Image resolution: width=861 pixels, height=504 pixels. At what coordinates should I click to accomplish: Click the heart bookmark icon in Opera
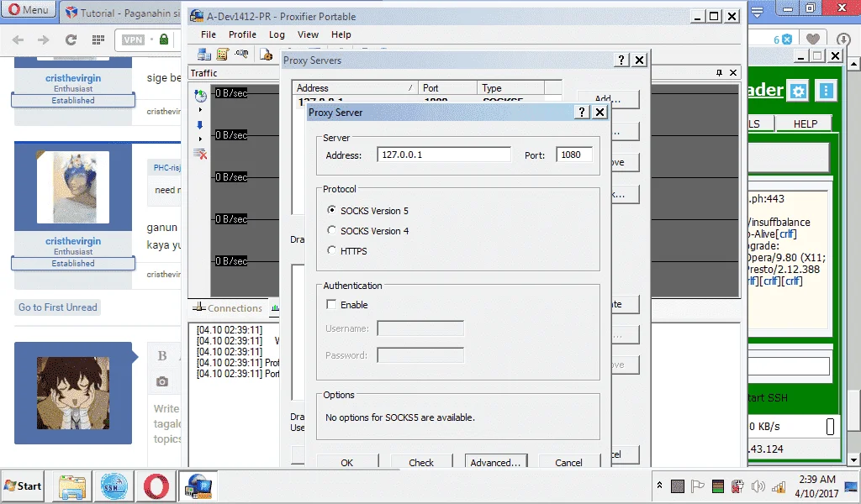(x=813, y=39)
